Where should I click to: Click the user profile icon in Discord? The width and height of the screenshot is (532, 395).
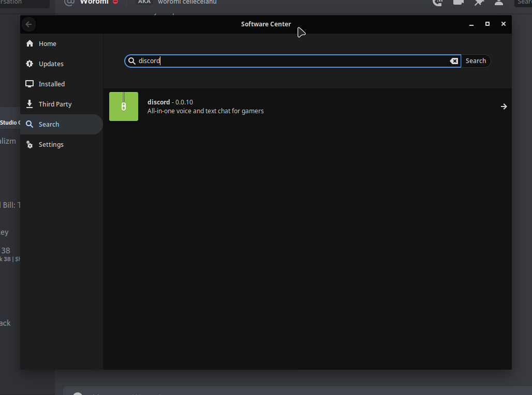click(499, 3)
